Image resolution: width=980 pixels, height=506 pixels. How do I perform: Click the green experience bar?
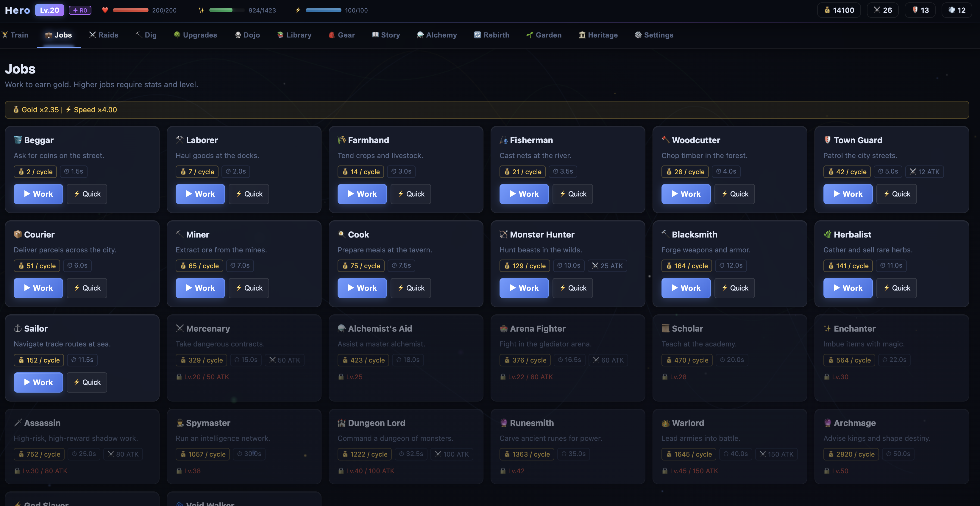tap(227, 10)
